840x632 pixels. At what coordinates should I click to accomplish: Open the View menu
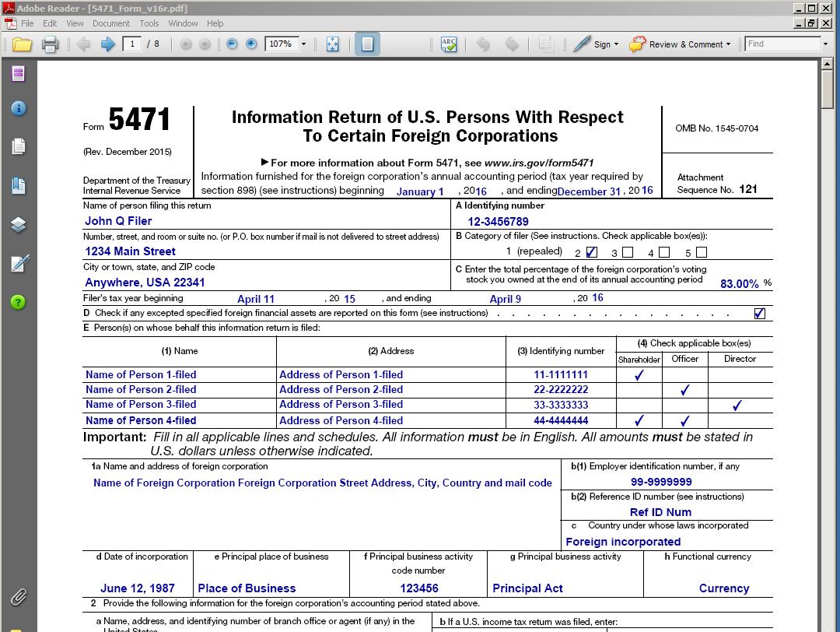click(x=75, y=23)
